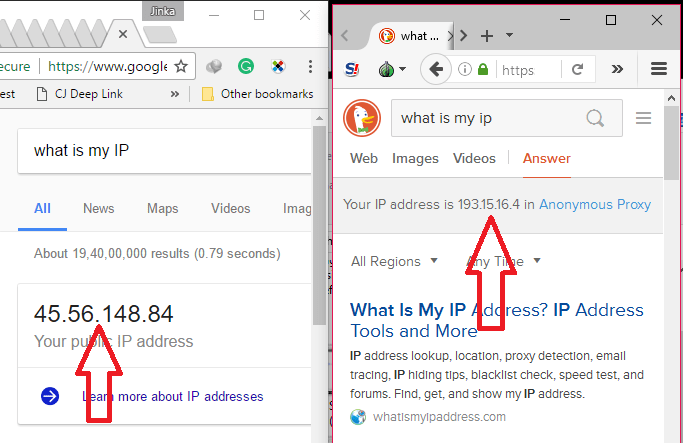Screen dimensions: 683x443
Task: Click the green padlock in Firefox
Action: click(x=483, y=69)
